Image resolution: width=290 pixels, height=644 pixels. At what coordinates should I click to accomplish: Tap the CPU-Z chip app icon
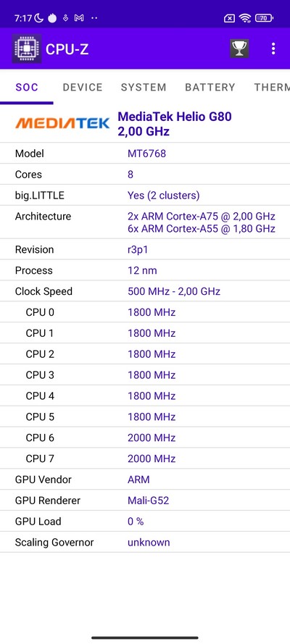click(x=26, y=49)
